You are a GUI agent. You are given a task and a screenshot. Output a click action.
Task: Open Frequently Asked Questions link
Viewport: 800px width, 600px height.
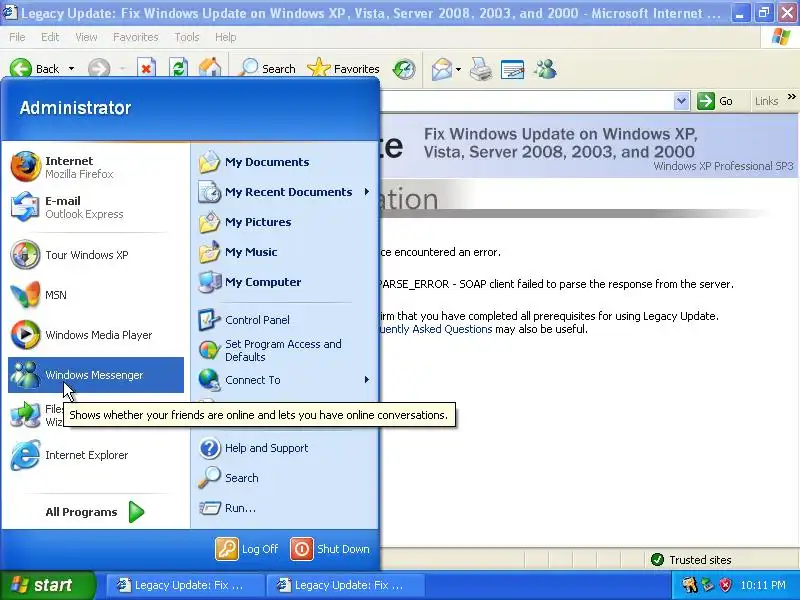pyautogui.click(x=435, y=329)
